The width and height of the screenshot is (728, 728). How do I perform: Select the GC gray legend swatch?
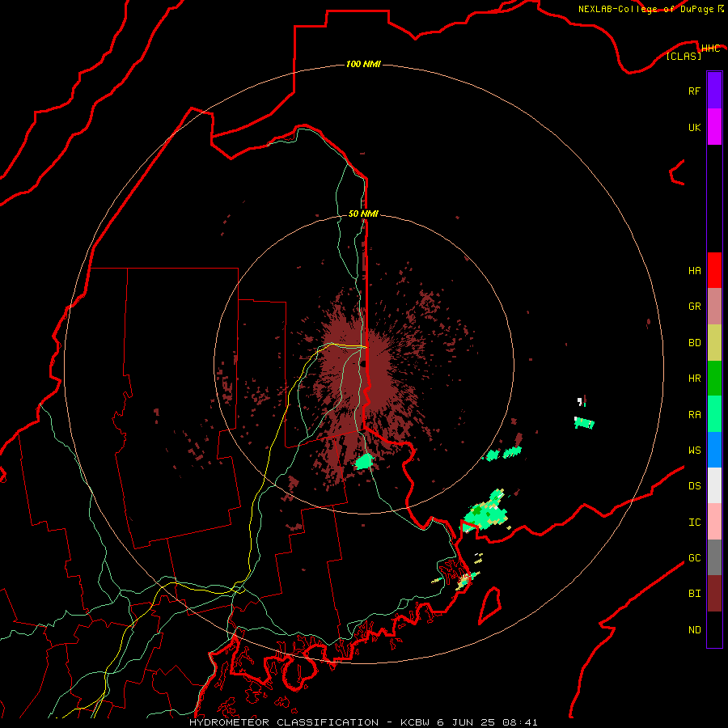[x=714, y=557]
